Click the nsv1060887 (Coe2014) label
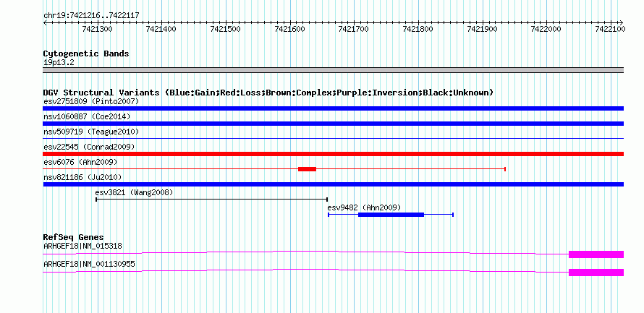Viewport: 644px width, 313px height. [x=87, y=116]
